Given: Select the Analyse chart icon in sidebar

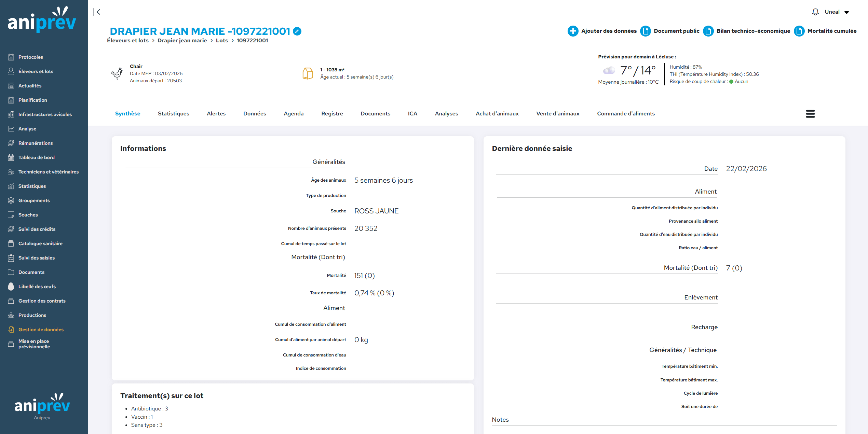Looking at the screenshot, I should [x=11, y=129].
